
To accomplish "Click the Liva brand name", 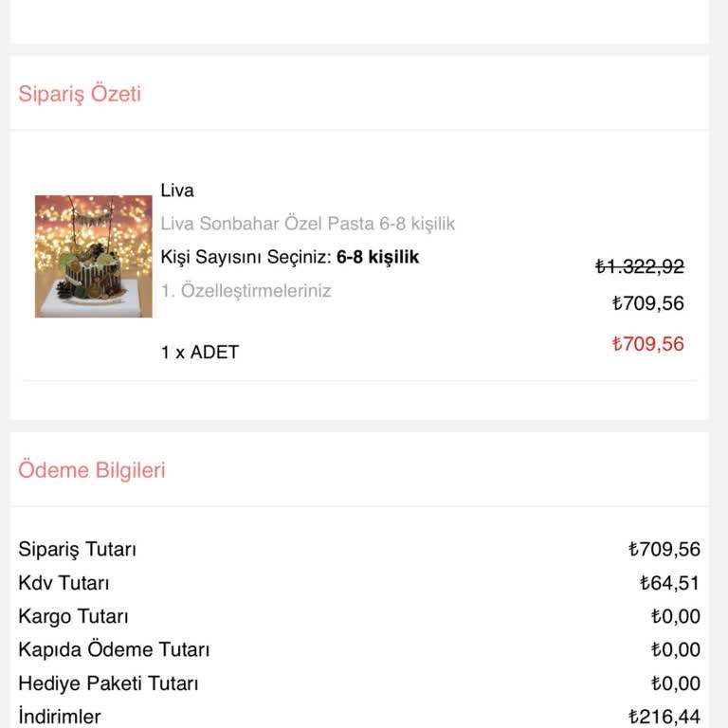I will point(177,191).
